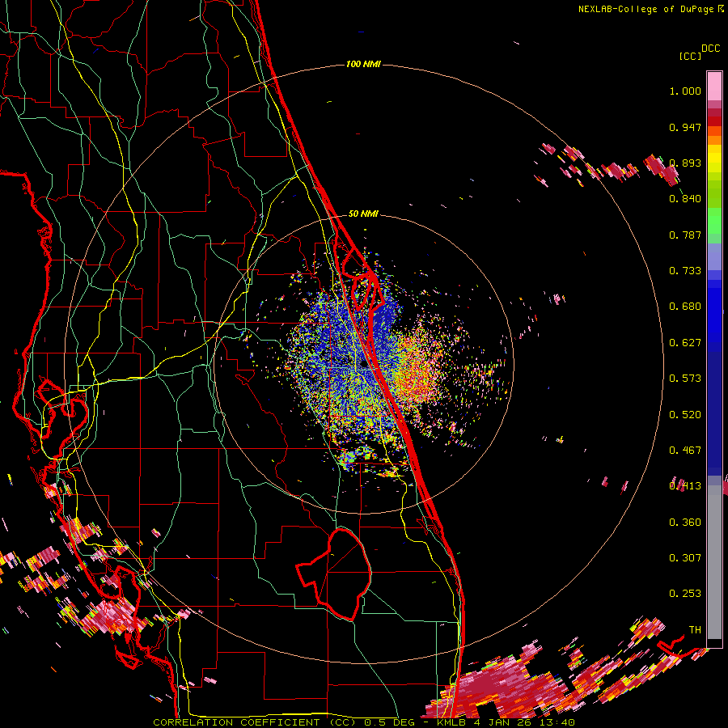This screenshot has width=728, height=728.
Task: Click the DCC legend heading
Action: point(710,49)
